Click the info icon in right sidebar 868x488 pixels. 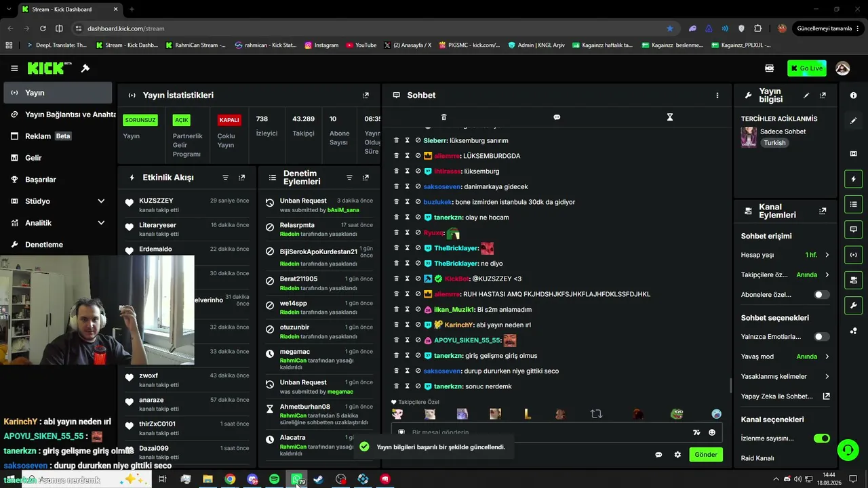coord(853,96)
